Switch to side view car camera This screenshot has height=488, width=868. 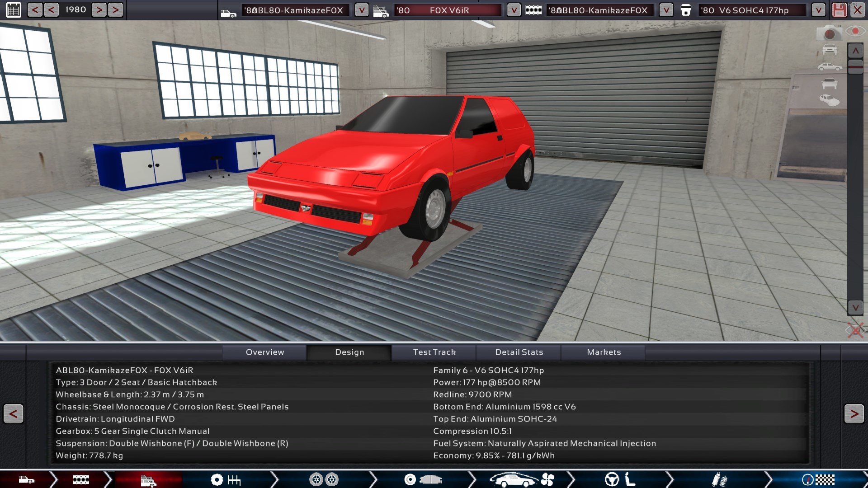[830, 67]
